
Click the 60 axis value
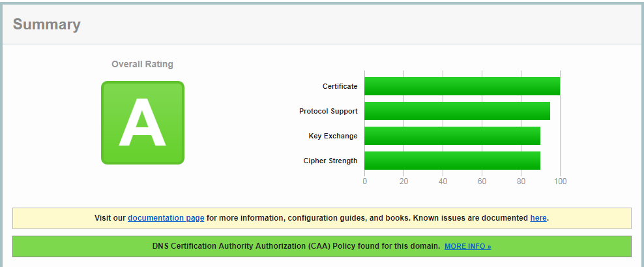coord(482,181)
